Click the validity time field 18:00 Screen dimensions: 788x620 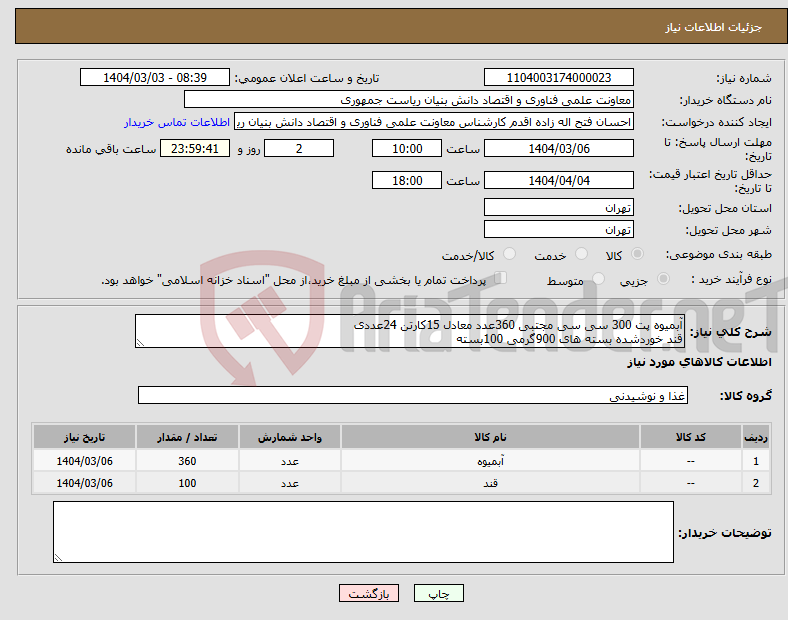[407, 180]
